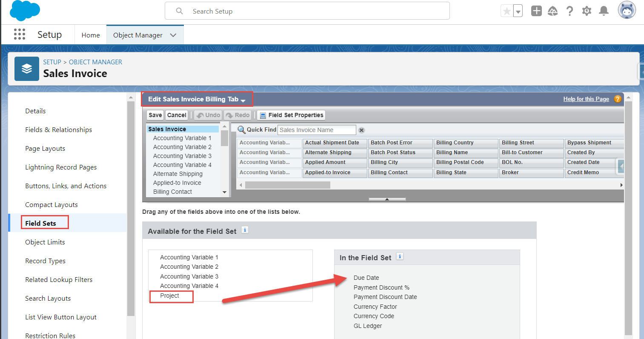Go to Page Layouts

click(x=45, y=149)
